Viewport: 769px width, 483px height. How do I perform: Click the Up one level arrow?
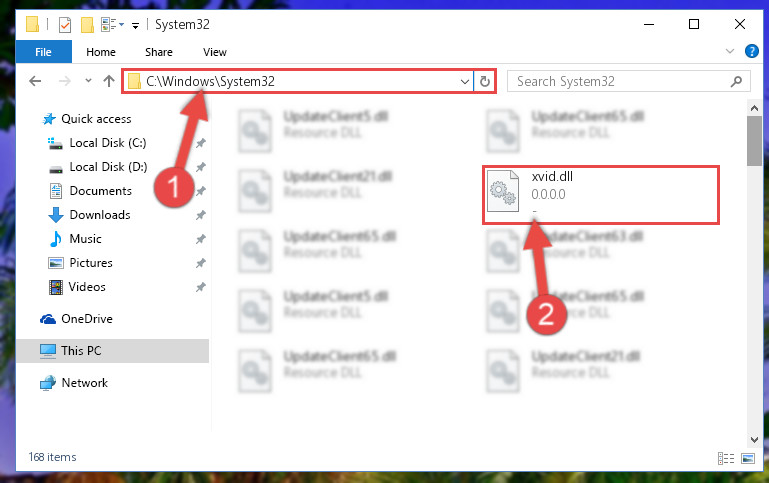[109, 81]
